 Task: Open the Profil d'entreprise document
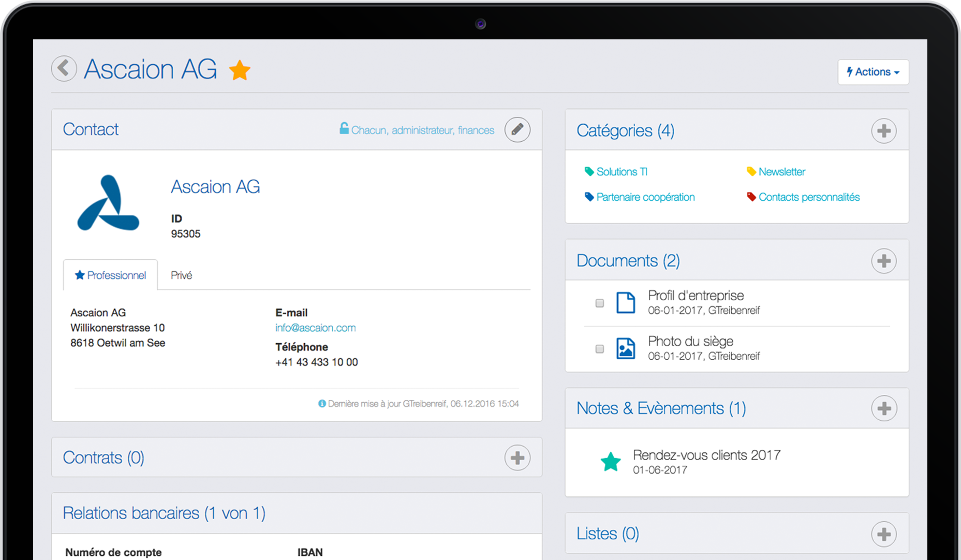[x=696, y=296]
